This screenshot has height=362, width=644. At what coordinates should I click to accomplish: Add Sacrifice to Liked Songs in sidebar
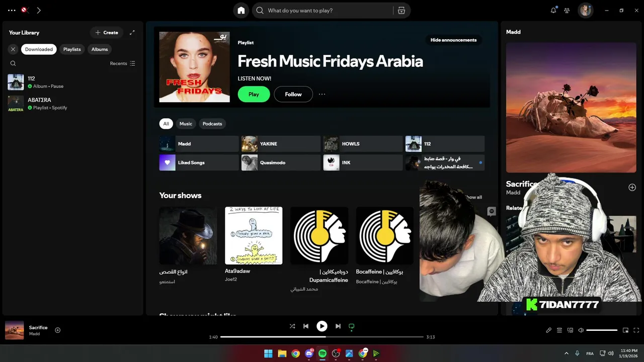[x=632, y=188]
